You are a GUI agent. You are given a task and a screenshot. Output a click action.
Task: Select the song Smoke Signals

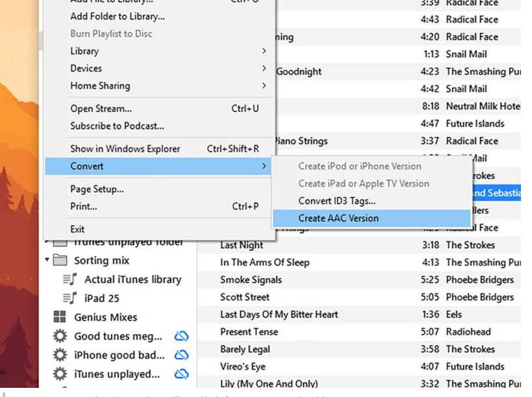click(x=251, y=280)
